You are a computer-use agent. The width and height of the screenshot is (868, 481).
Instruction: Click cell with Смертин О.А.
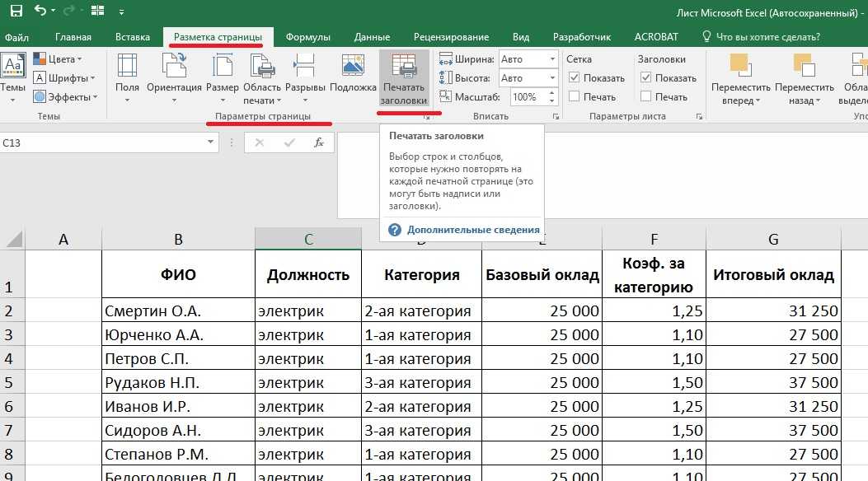tap(178, 311)
